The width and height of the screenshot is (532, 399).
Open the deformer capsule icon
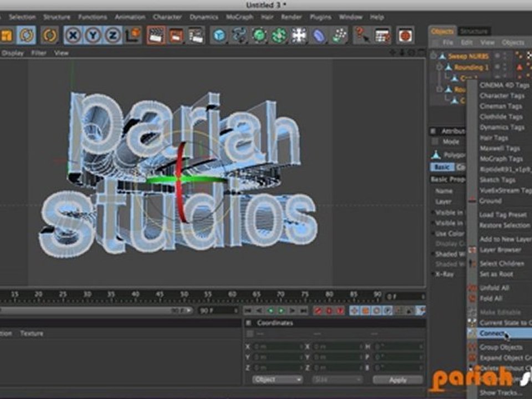click(319, 35)
